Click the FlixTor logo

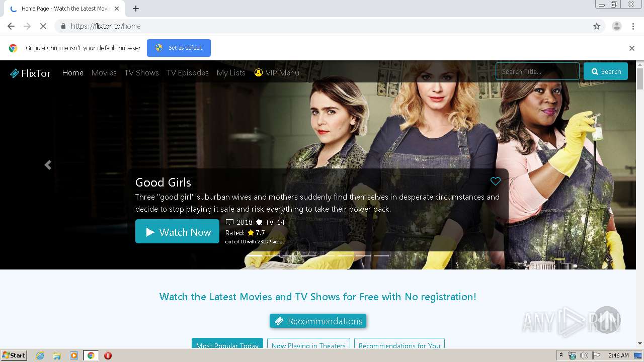tap(30, 73)
